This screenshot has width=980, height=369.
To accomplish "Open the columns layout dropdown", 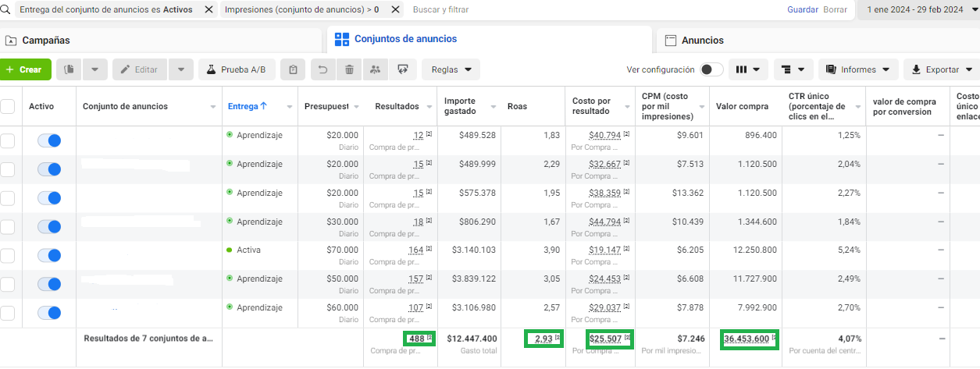I will click(x=748, y=69).
